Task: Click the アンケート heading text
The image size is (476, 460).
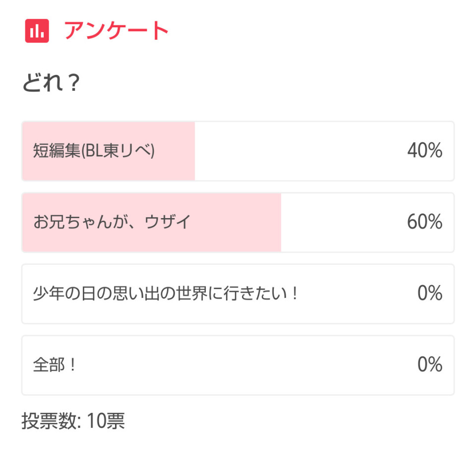Action: coord(116,31)
